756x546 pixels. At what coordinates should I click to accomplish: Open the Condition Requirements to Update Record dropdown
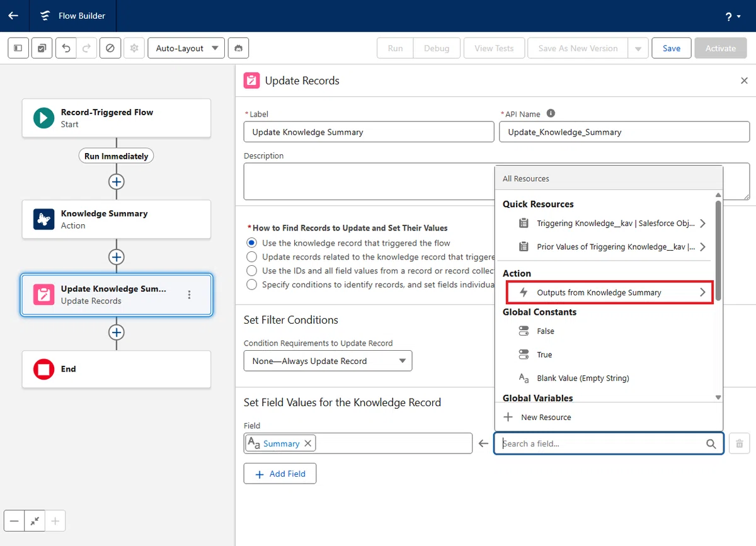328,361
